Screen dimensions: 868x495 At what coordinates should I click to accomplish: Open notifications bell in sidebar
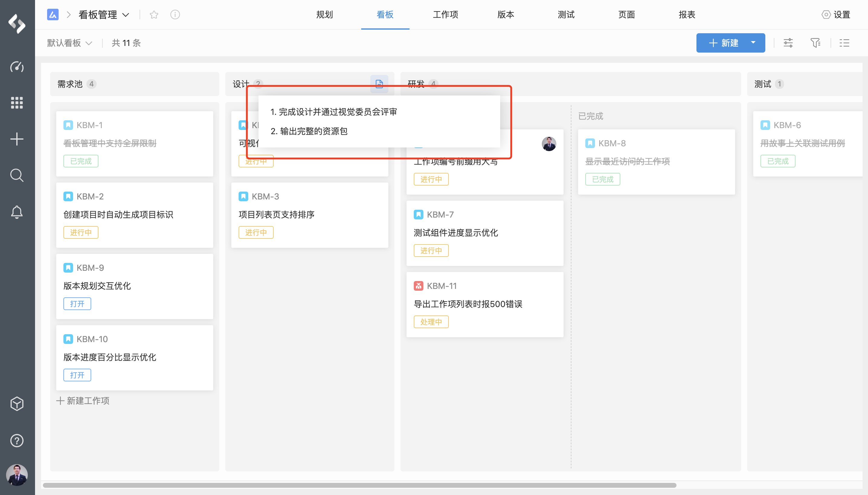tap(17, 212)
